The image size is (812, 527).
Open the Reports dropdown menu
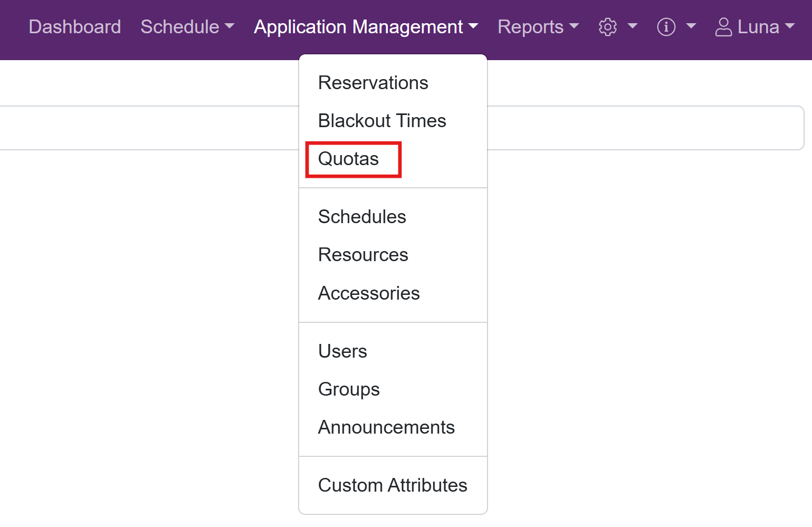point(538,27)
